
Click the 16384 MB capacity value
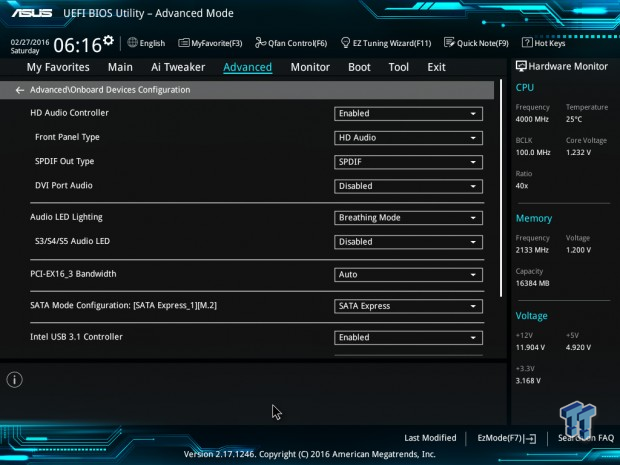point(532,283)
